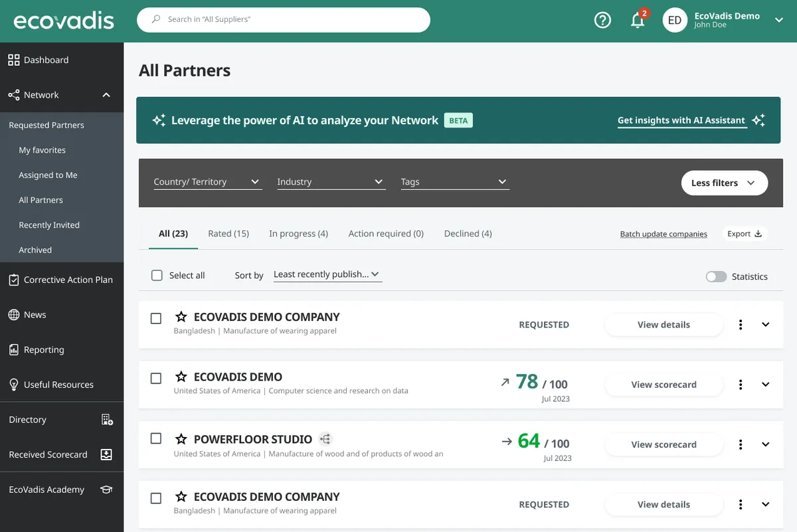Screen dimensions: 797x532
Task: Open three-dot menu on last ECOVADIS DEMO COMPANY
Action: pos(741,505)
